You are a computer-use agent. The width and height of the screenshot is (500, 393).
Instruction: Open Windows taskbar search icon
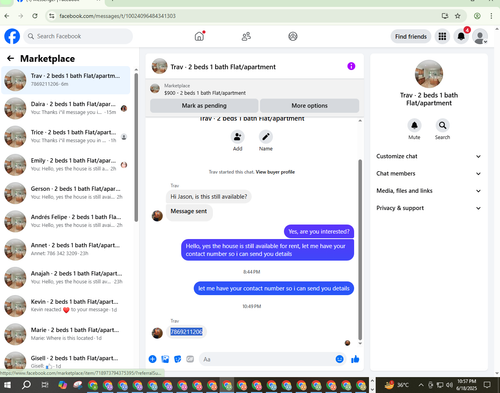26,385
